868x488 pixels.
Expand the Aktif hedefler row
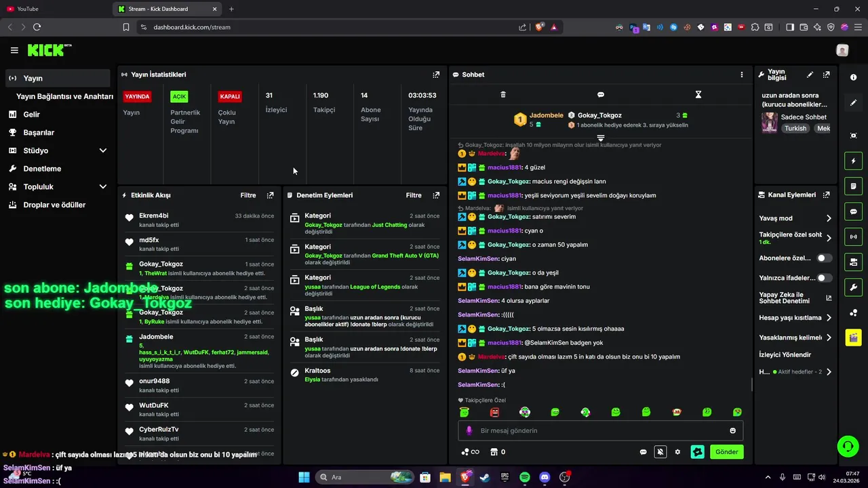(795, 371)
